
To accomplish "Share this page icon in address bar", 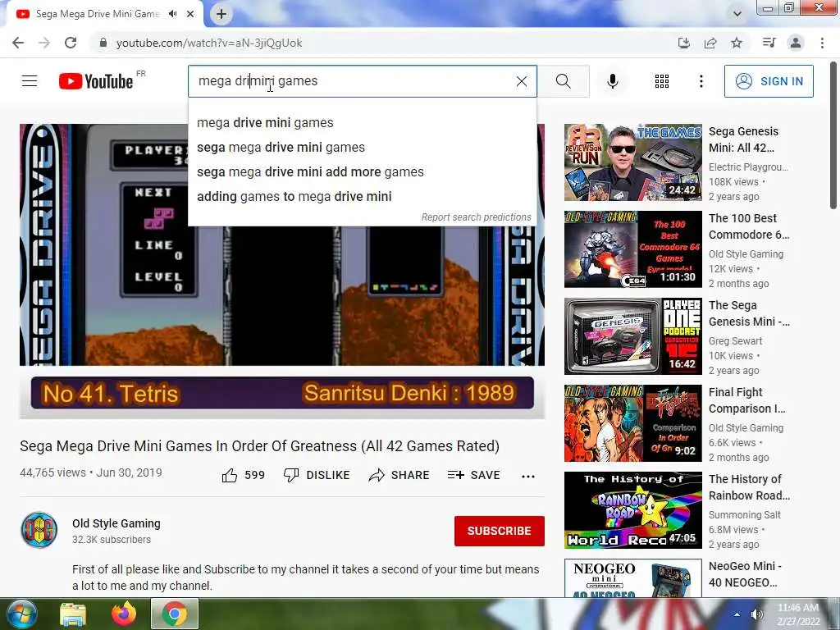I will click(710, 43).
